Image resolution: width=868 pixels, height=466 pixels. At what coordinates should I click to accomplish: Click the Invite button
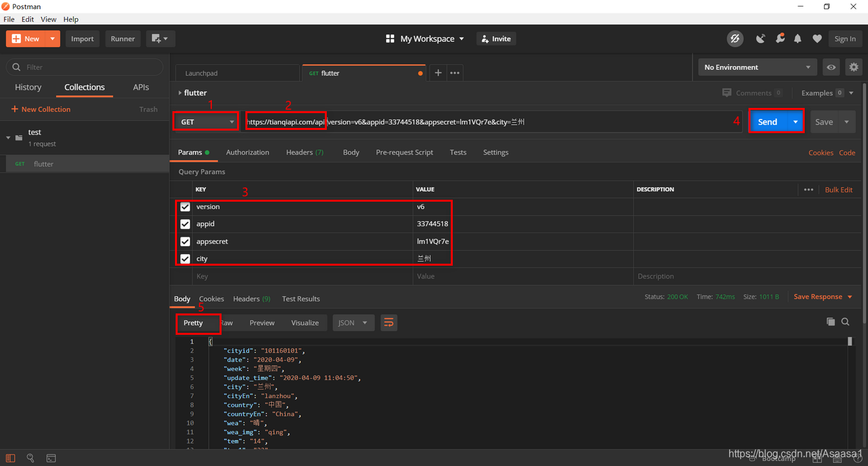pyautogui.click(x=497, y=39)
